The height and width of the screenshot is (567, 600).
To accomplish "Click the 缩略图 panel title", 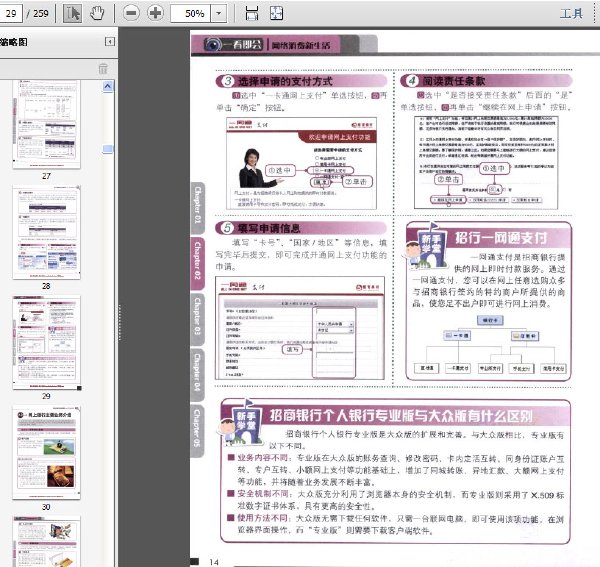I will [x=14, y=42].
